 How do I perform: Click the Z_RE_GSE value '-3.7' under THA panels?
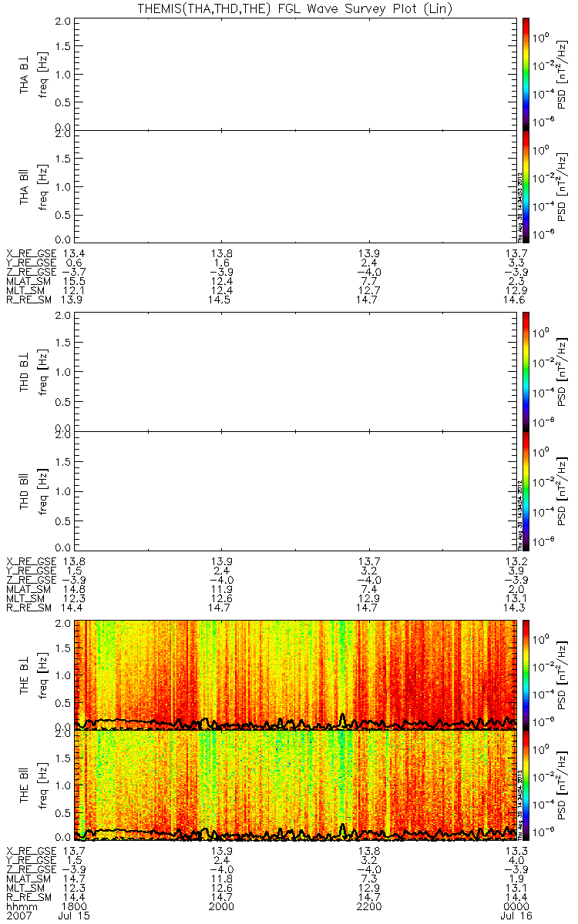pos(72,273)
